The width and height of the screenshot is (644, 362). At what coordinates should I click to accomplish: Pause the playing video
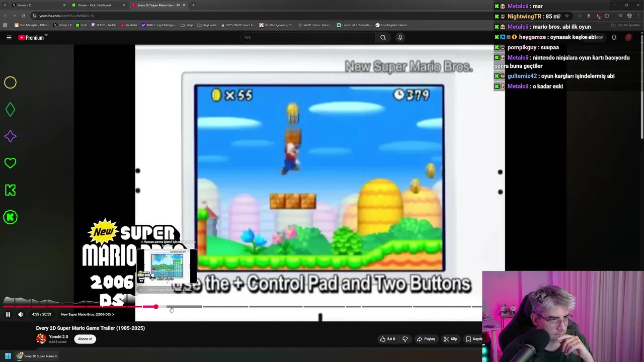coord(8,314)
